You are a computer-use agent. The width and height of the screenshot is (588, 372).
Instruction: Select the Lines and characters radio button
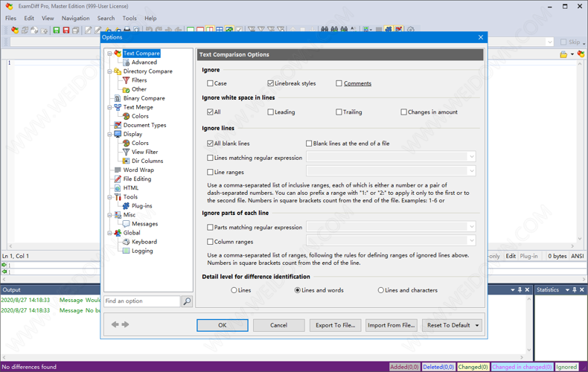coord(381,290)
